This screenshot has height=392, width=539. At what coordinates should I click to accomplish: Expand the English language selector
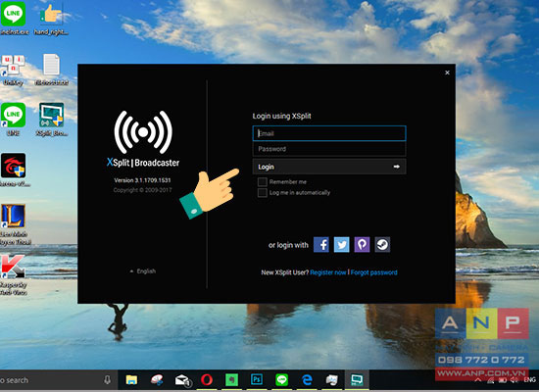click(143, 271)
